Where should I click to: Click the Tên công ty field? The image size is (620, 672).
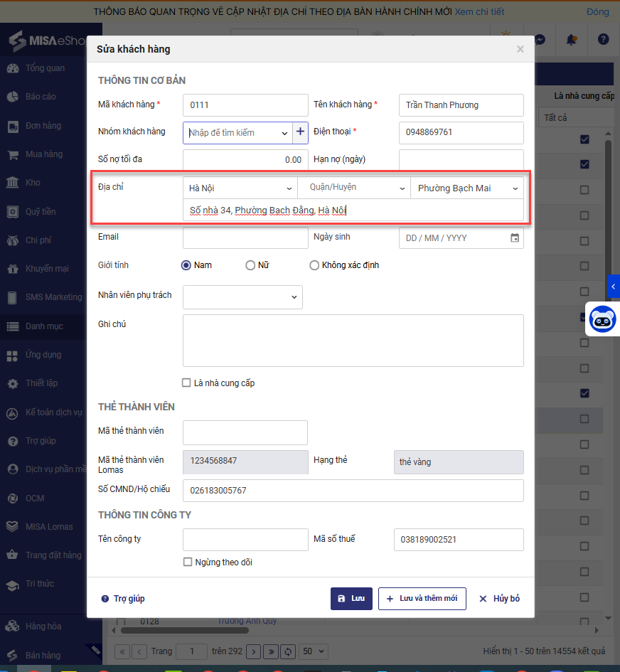[x=245, y=540]
